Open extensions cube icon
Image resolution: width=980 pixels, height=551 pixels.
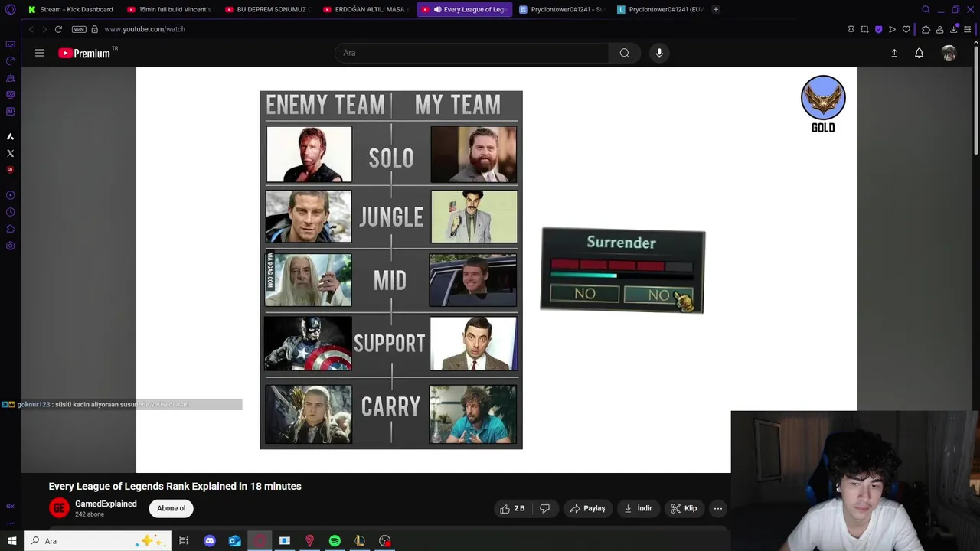coord(926,29)
